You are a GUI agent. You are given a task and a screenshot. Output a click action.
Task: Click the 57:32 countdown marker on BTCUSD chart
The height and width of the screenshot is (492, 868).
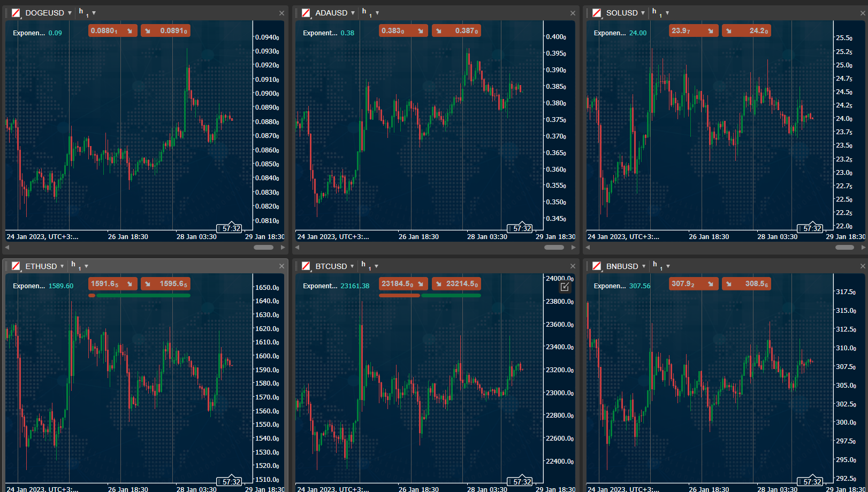pos(520,481)
